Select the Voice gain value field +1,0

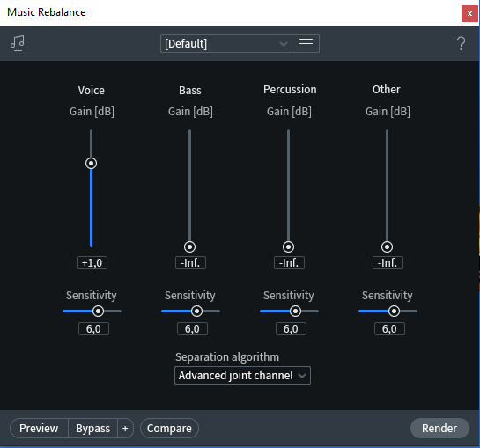(x=92, y=262)
